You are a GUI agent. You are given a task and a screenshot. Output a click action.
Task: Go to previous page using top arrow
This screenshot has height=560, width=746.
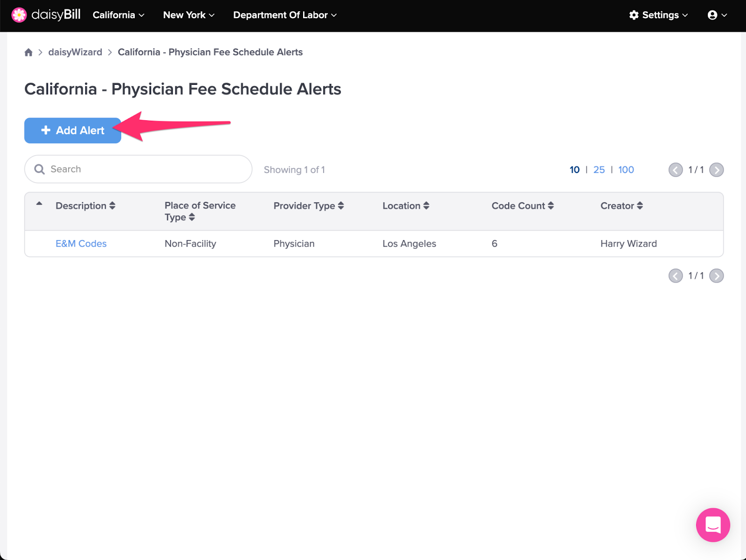[676, 170]
